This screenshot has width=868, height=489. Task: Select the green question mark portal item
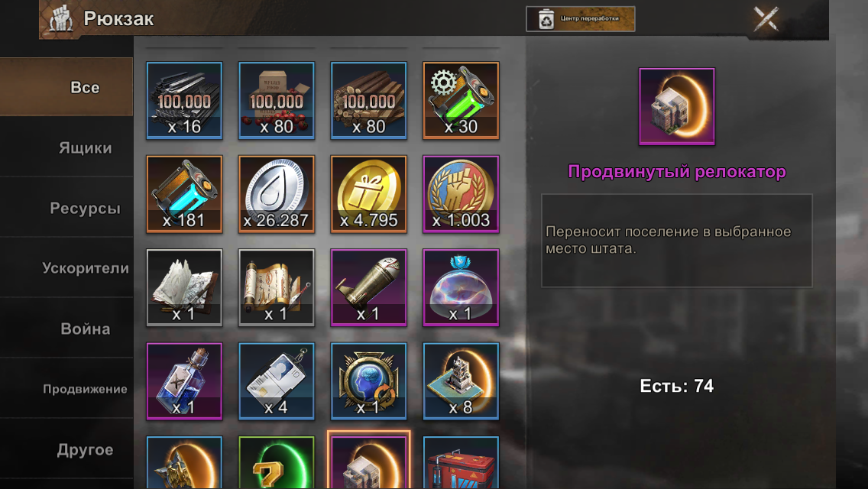[x=277, y=462]
